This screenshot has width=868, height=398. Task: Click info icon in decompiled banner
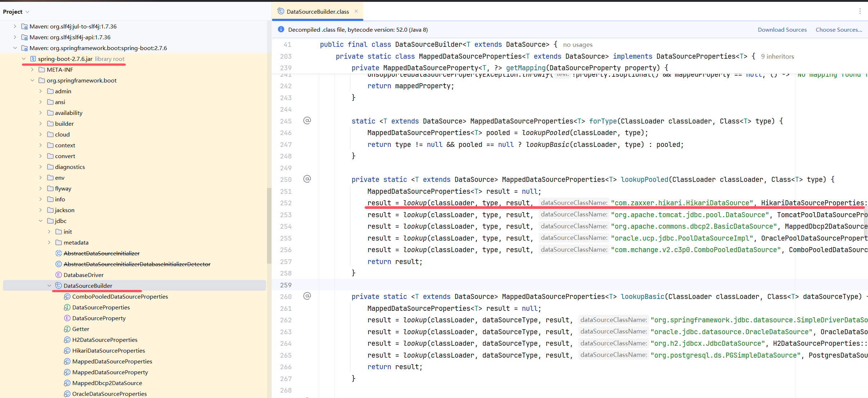pos(281,29)
